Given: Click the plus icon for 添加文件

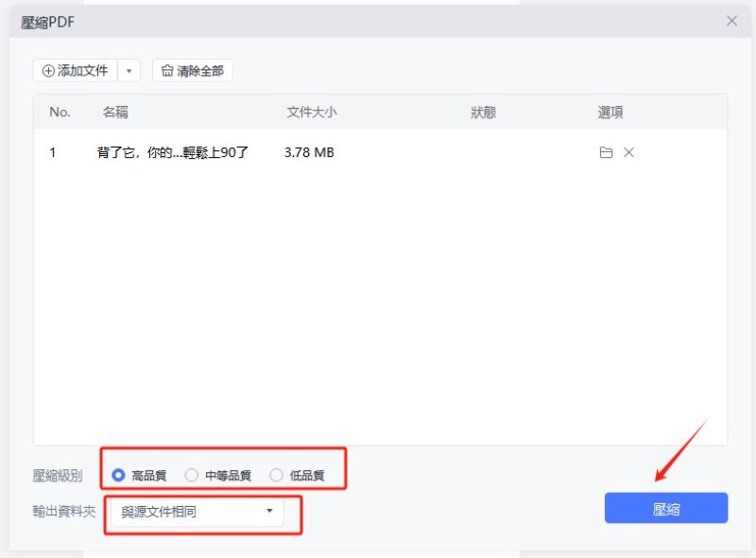Looking at the screenshot, I should click(x=48, y=71).
